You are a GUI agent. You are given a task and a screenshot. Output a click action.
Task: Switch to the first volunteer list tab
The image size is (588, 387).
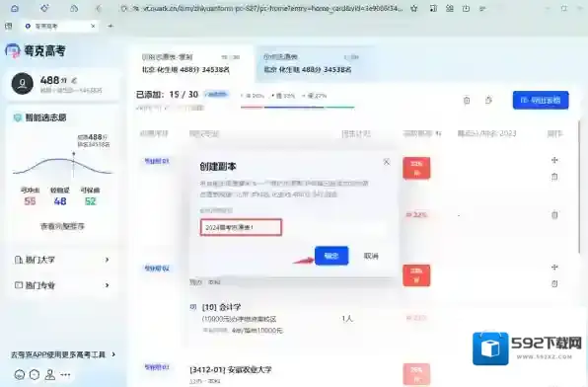191,63
